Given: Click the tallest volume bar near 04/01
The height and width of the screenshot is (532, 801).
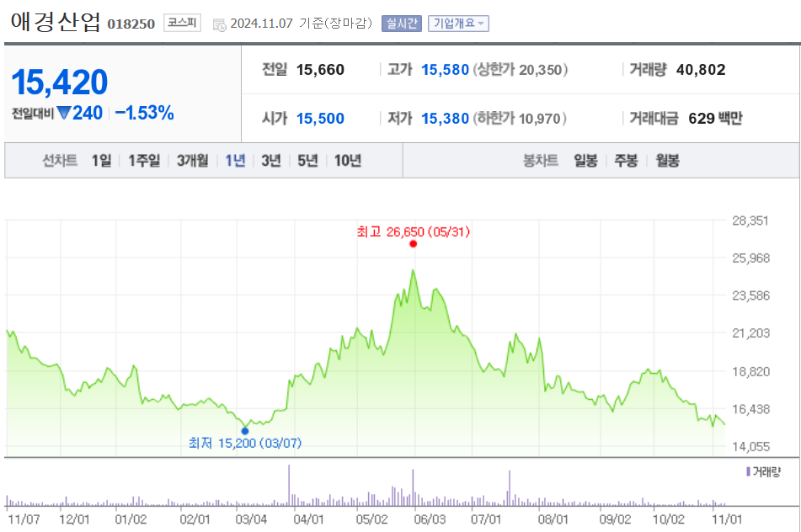Looking at the screenshot, I should (289, 485).
